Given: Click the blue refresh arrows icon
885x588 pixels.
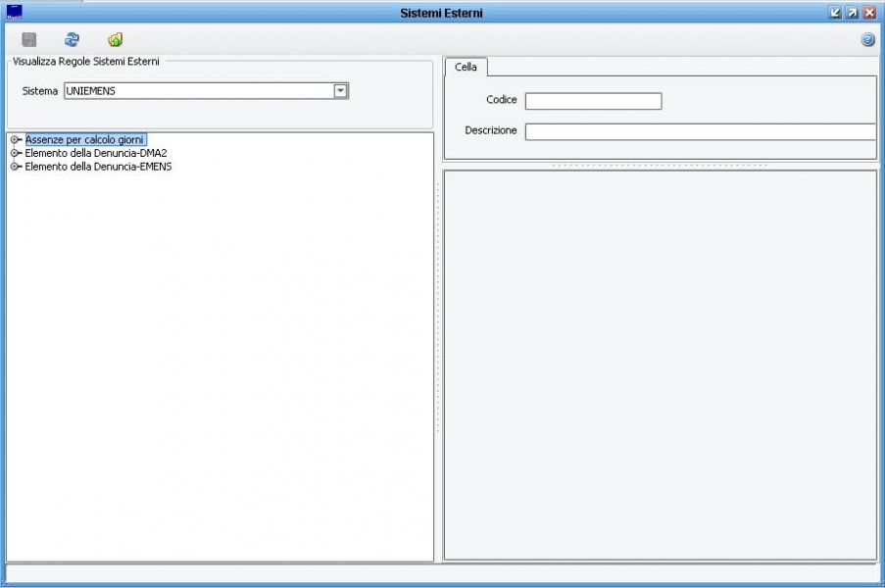Looking at the screenshot, I should pyautogui.click(x=72, y=39).
